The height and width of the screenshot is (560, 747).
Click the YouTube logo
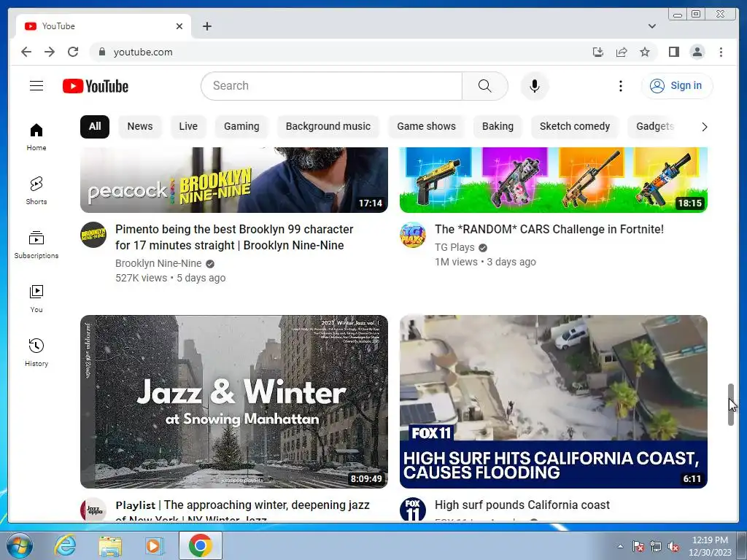click(x=96, y=86)
